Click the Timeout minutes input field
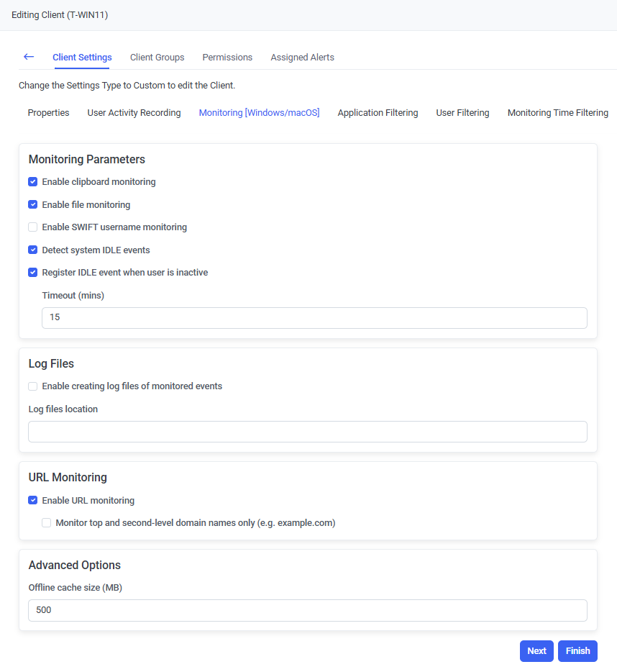Viewport: 617px width, 672px height. click(314, 318)
